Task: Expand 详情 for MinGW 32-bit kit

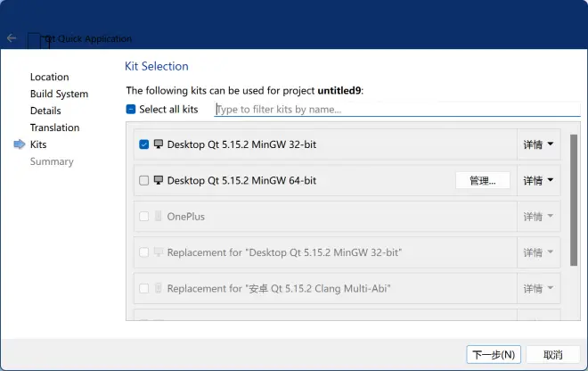Action: pos(538,144)
